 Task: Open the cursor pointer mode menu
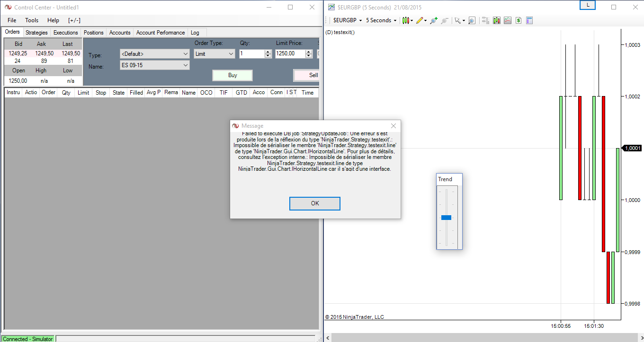(459, 20)
